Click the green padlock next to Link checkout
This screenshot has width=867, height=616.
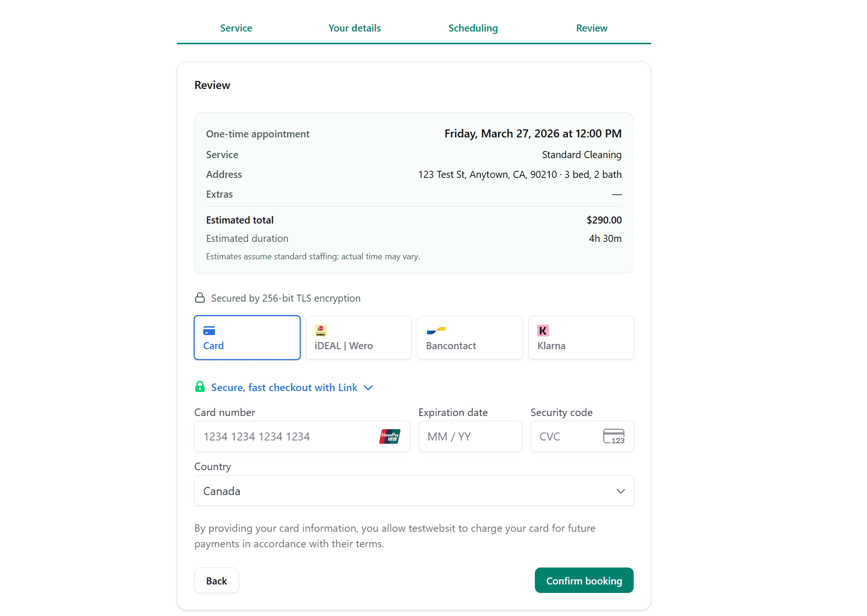click(199, 387)
